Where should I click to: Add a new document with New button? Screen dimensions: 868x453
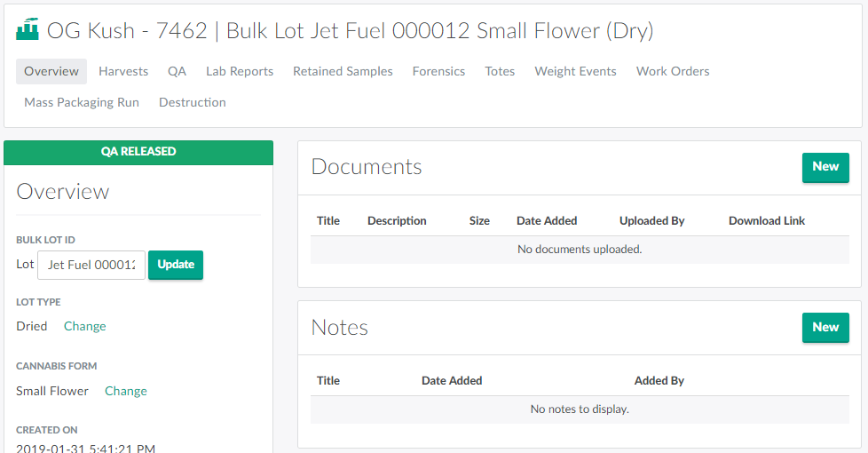(825, 167)
